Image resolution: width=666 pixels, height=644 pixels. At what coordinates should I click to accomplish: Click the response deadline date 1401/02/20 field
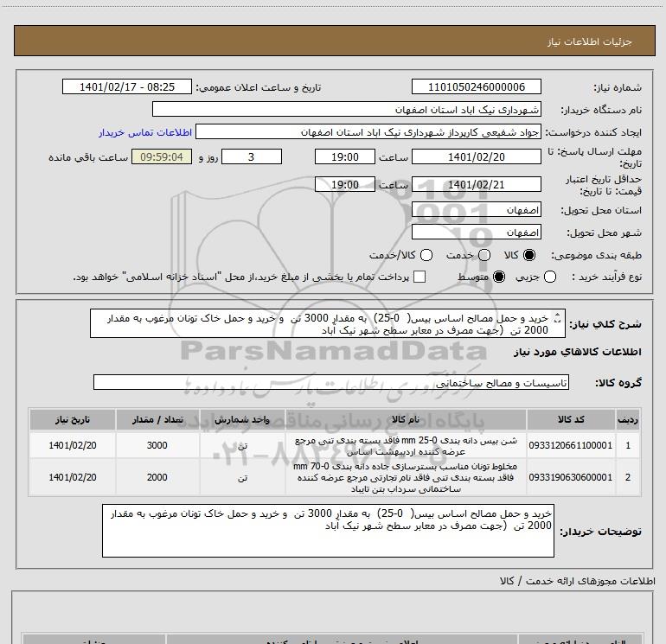coord(476,156)
